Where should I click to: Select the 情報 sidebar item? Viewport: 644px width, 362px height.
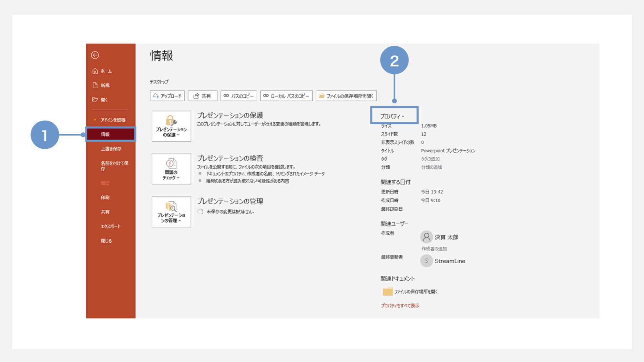point(111,134)
